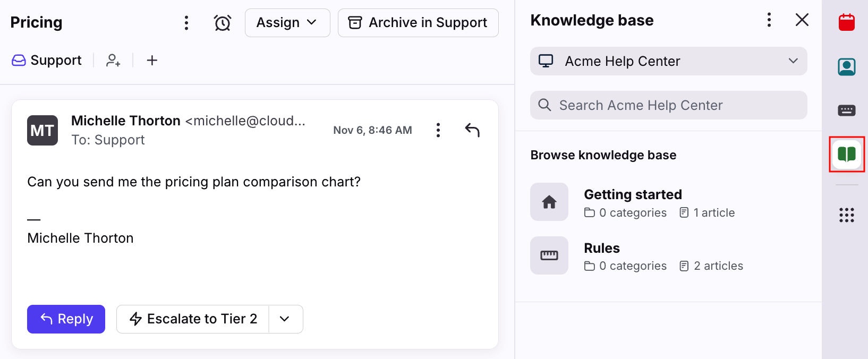Image resolution: width=868 pixels, height=359 pixels.
Task: Click the Support inbox tag
Action: point(47,61)
